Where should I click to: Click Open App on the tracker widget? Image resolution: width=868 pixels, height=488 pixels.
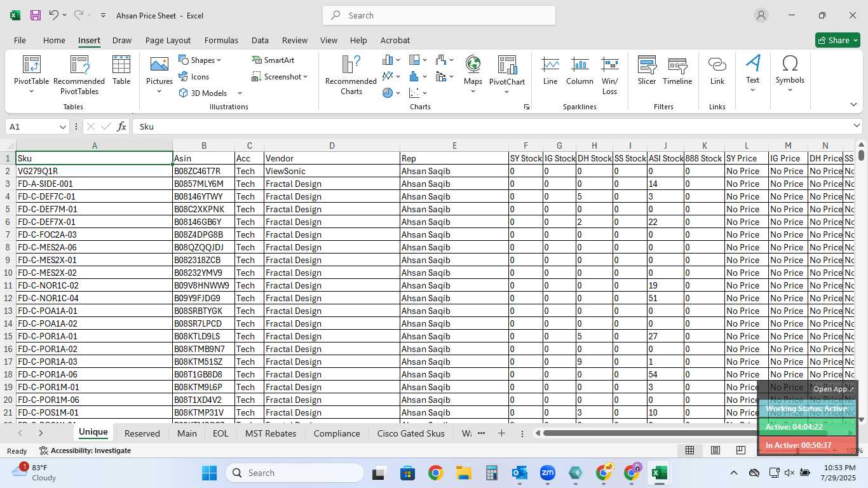[x=834, y=389]
